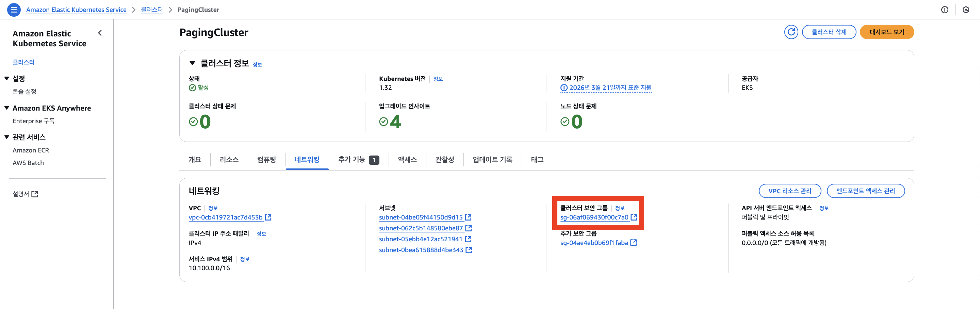Open the hamburger navigation menu

click(x=14, y=10)
